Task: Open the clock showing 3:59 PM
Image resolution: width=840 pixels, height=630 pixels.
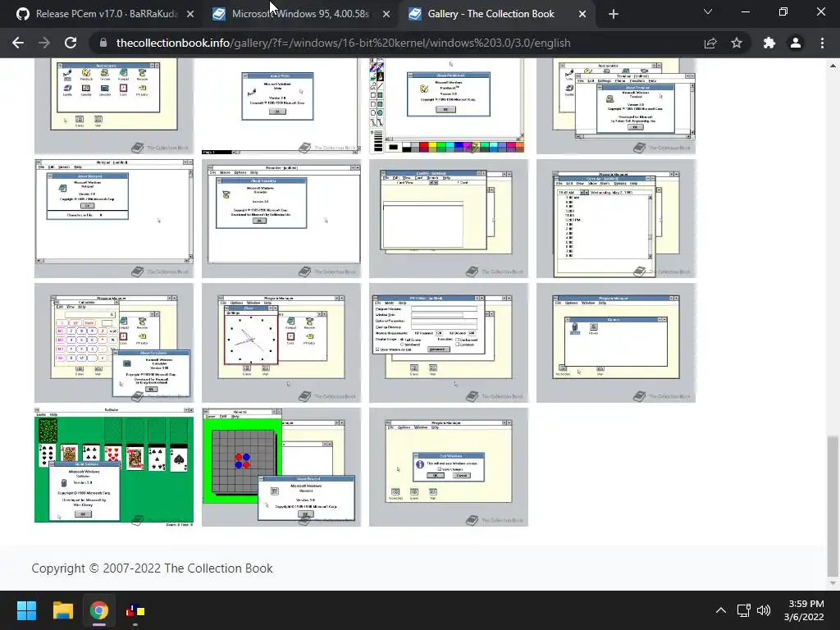Action: [804, 610]
